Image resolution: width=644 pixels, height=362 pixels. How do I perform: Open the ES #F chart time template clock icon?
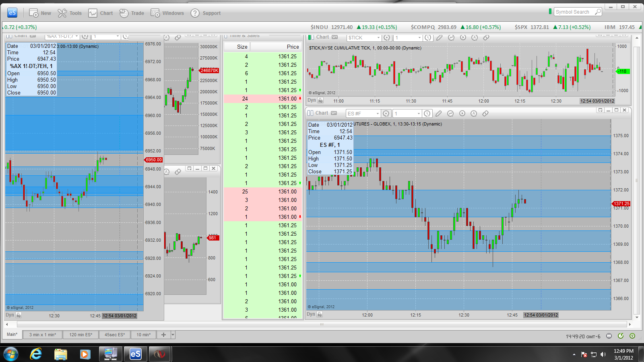point(427,113)
